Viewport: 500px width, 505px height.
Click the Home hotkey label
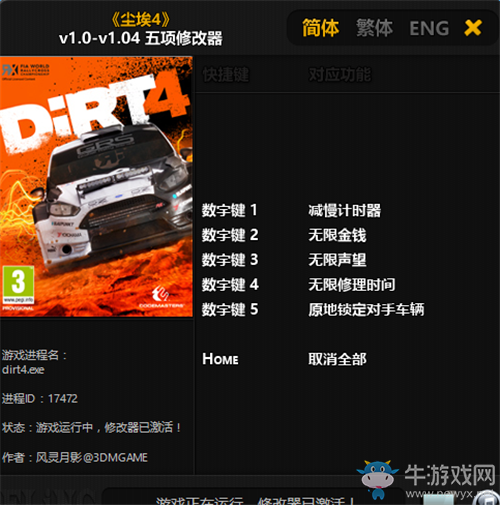coord(220,359)
